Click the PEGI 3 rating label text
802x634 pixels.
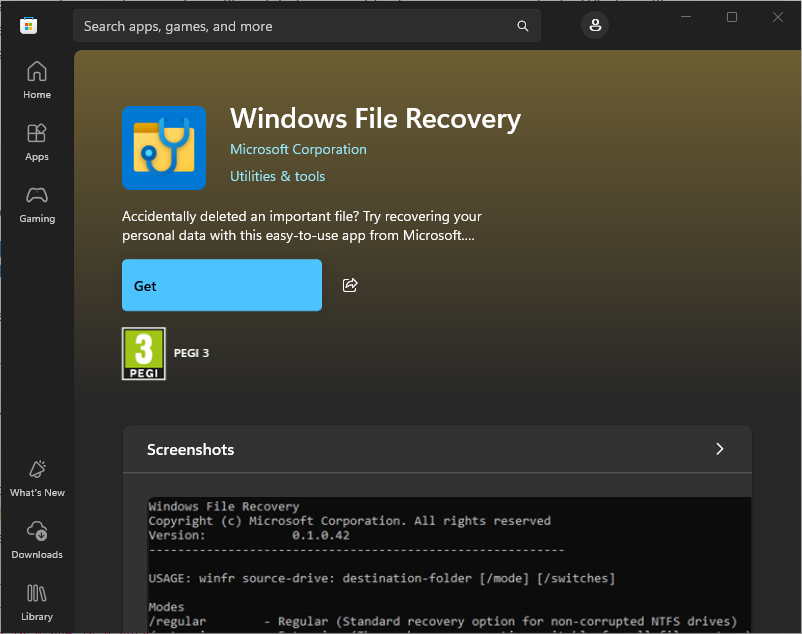coord(191,353)
